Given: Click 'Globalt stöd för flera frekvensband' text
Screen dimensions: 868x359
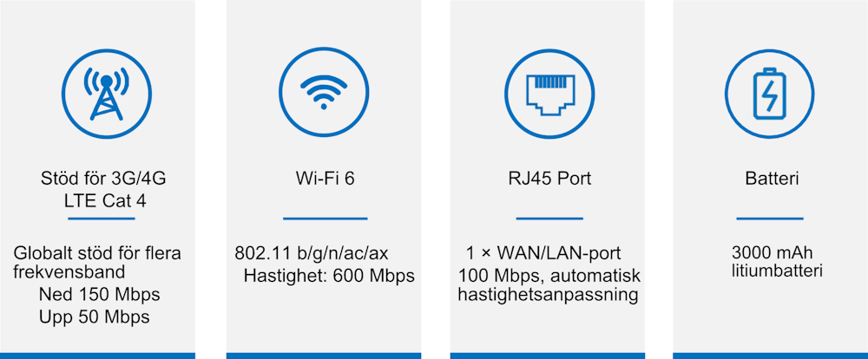Looking at the screenshot, I should coord(97,264).
